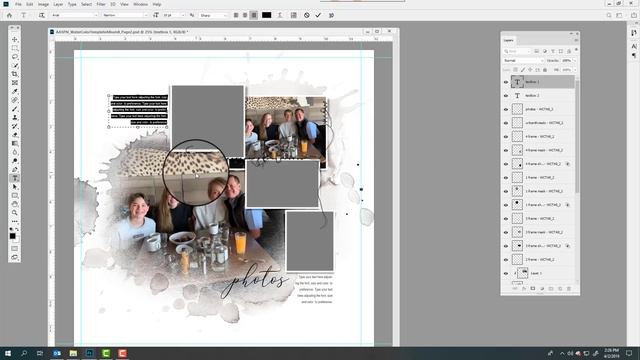Click the taskbar search icon
640x360 pixels.
pyautogui.click(x=24, y=353)
